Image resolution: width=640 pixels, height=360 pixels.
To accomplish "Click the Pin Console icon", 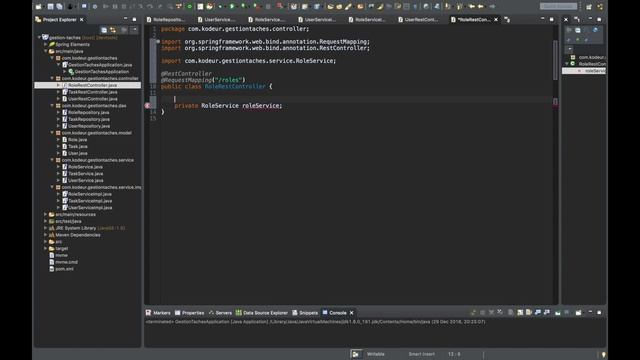I will coord(558,313).
